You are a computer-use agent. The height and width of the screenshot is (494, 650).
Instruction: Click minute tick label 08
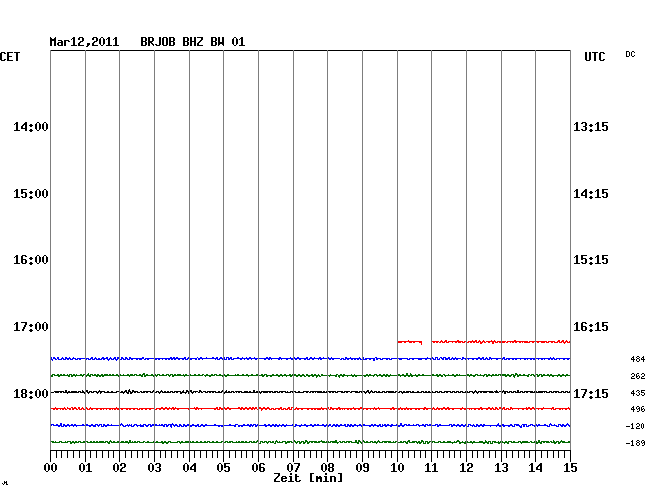click(327, 468)
